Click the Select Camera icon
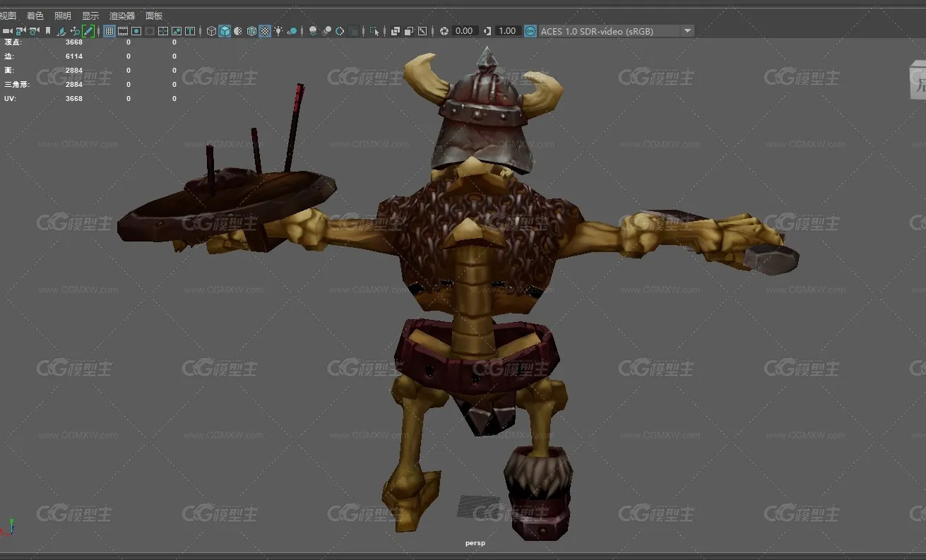 (x=8, y=31)
